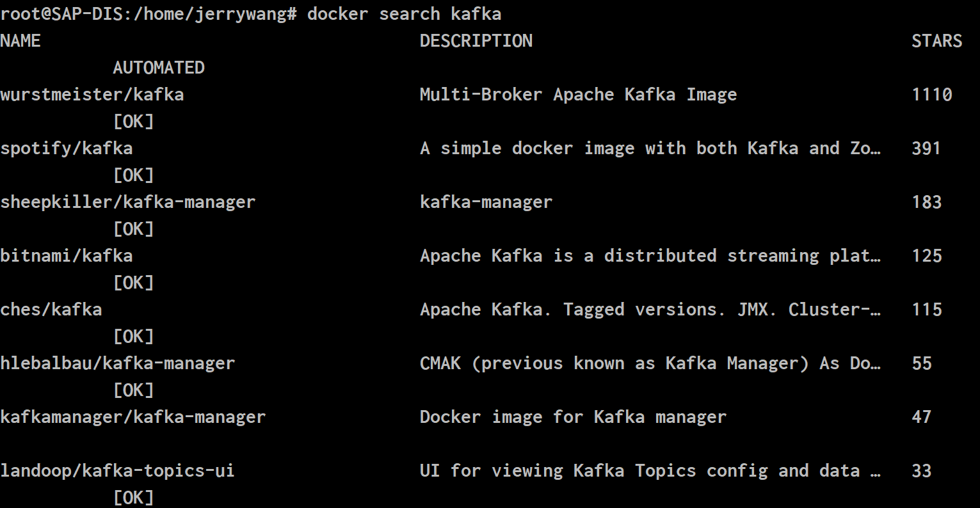Click 'Multi-Broker Apache Kafka Image' description

click(x=578, y=95)
